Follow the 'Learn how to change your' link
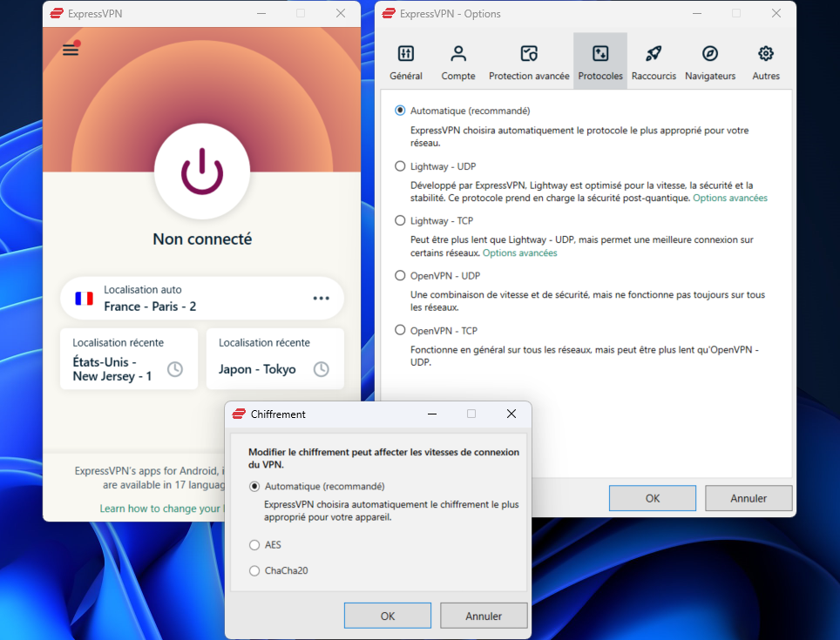Screen dimensions: 840x640 [162, 509]
